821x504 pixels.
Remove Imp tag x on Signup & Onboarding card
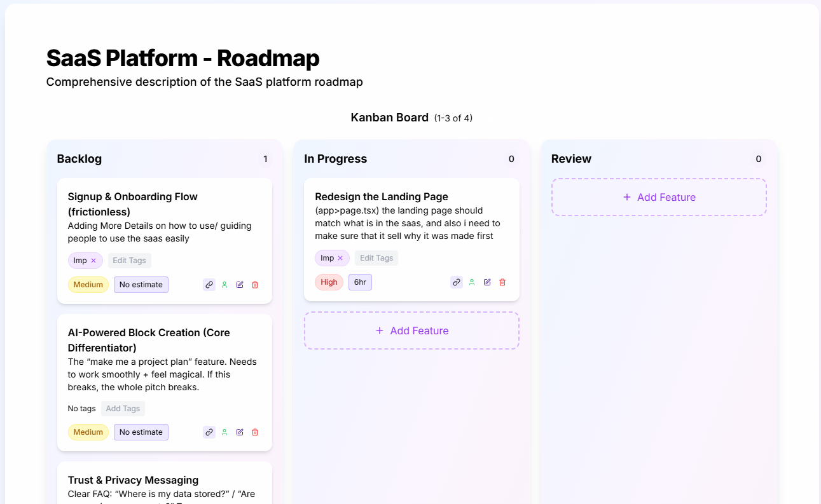(x=93, y=261)
